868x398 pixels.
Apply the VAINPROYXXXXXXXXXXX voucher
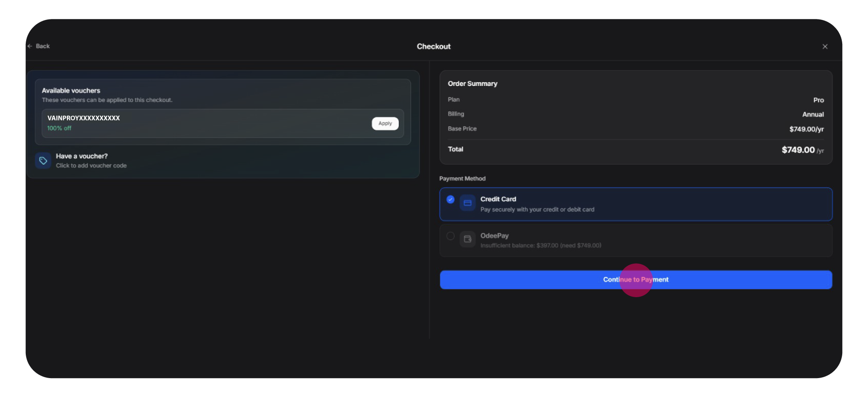(x=385, y=123)
